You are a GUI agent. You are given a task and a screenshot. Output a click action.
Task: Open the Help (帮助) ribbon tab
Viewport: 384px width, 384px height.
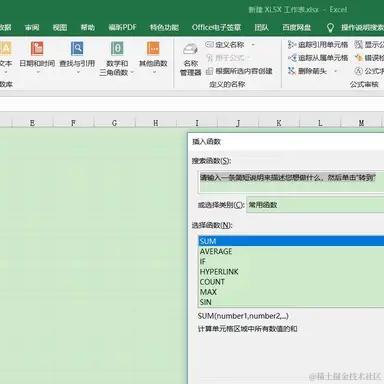coord(87,27)
